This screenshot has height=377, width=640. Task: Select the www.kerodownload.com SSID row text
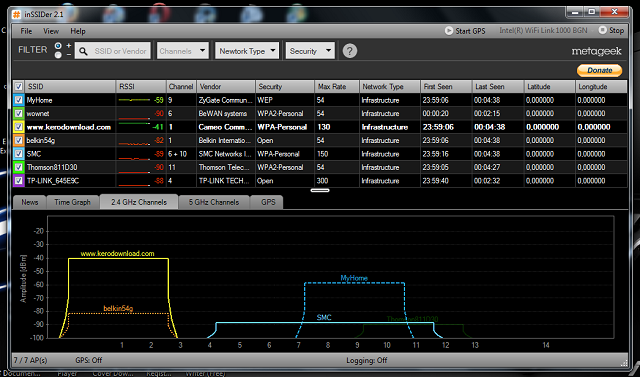pos(69,127)
